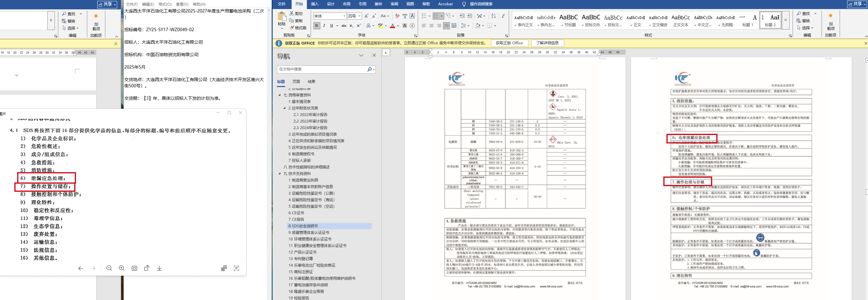Decrease paragraph indent
868x300 pixels.
click(x=462, y=16)
